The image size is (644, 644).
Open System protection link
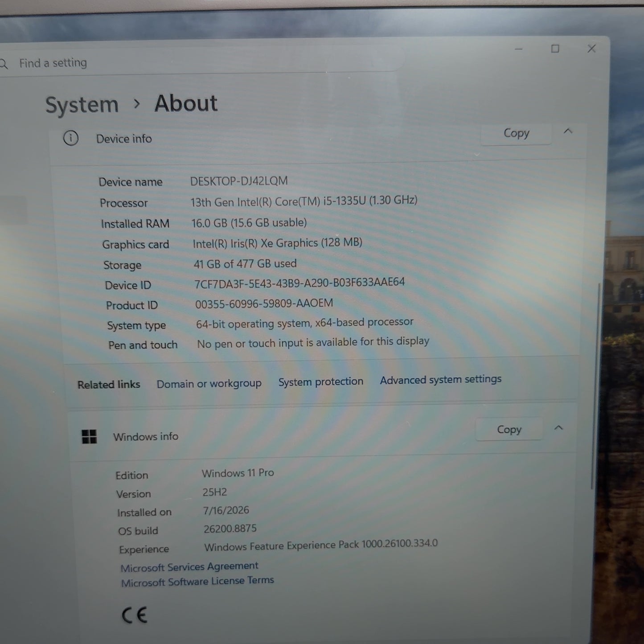pos(321,382)
